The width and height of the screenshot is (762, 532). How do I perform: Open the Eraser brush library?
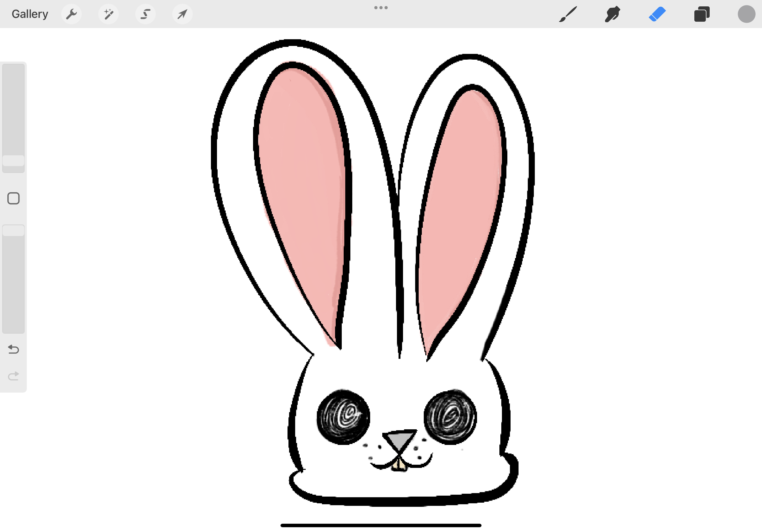click(x=657, y=14)
